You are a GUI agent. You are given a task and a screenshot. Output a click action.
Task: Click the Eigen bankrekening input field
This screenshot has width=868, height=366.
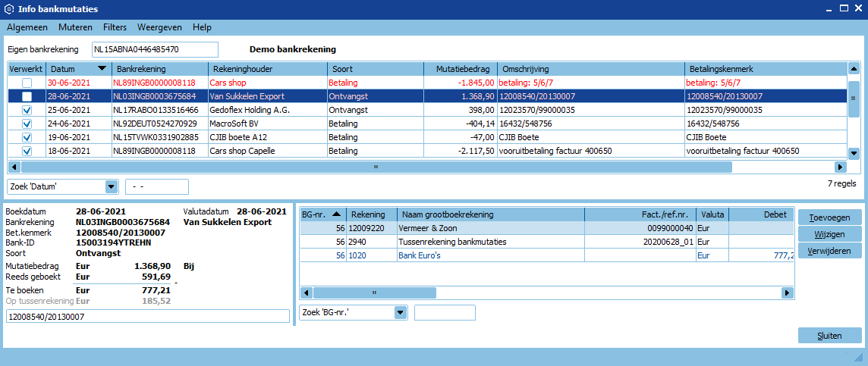coord(155,49)
